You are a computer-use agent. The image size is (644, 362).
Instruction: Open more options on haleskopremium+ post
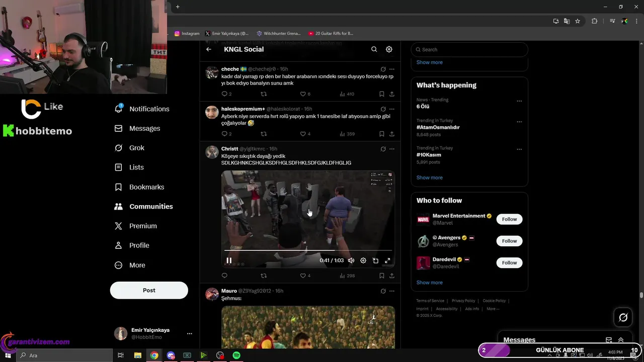[x=392, y=109]
